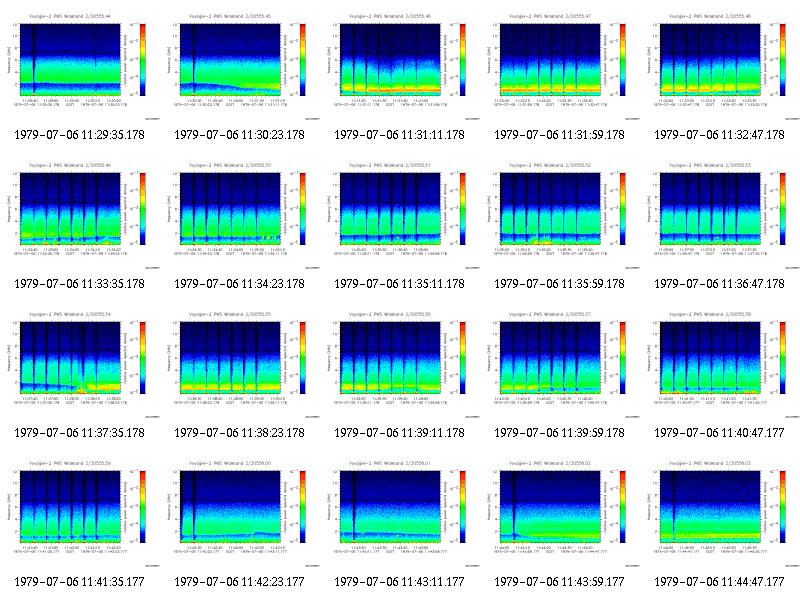The image size is (800, 596).
Task: Click caption text 1979-07-06 11:34:23.178
Action: click(240, 284)
